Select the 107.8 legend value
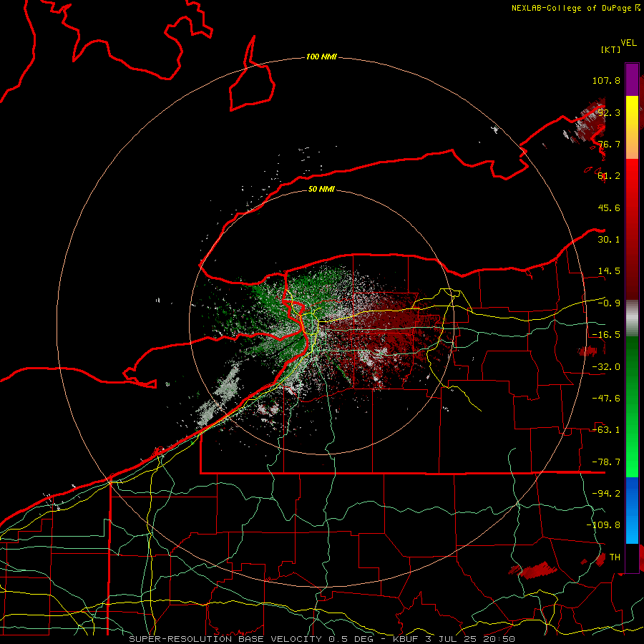644x644 pixels. tap(606, 80)
